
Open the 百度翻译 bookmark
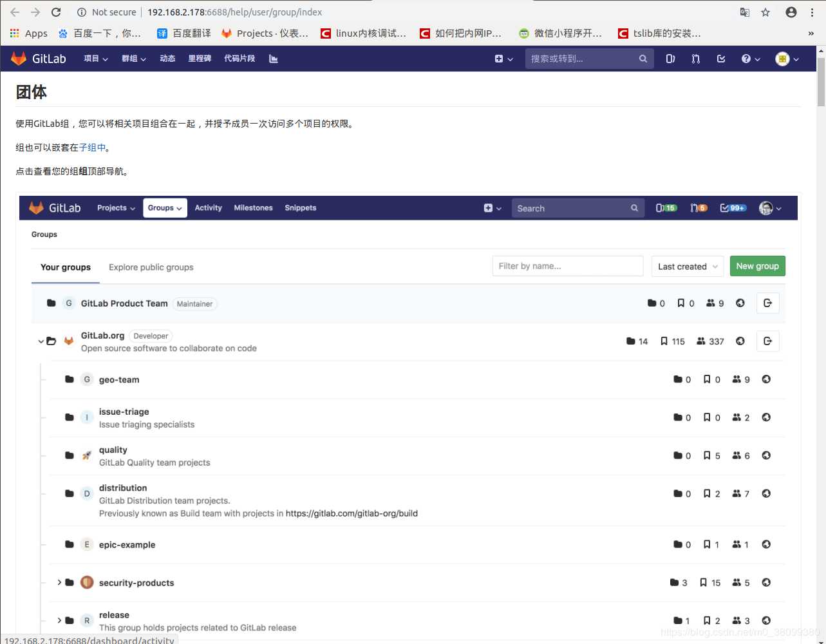click(184, 33)
